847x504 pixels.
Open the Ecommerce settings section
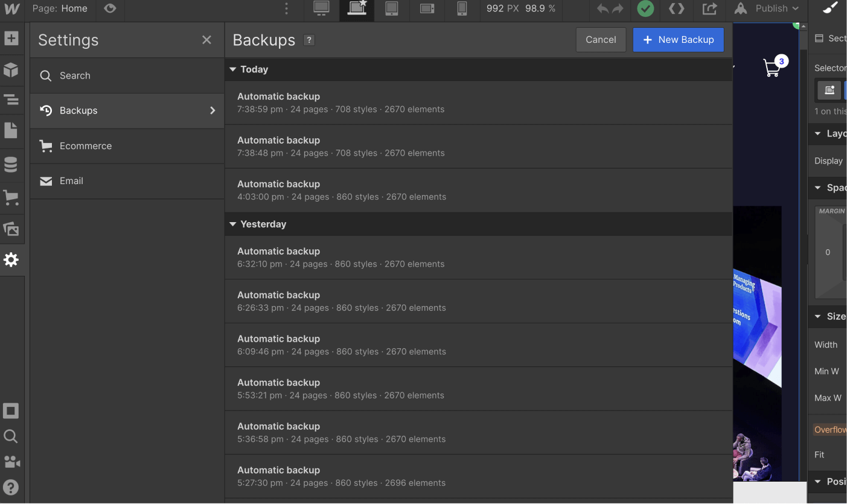click(x=86, y=145)
